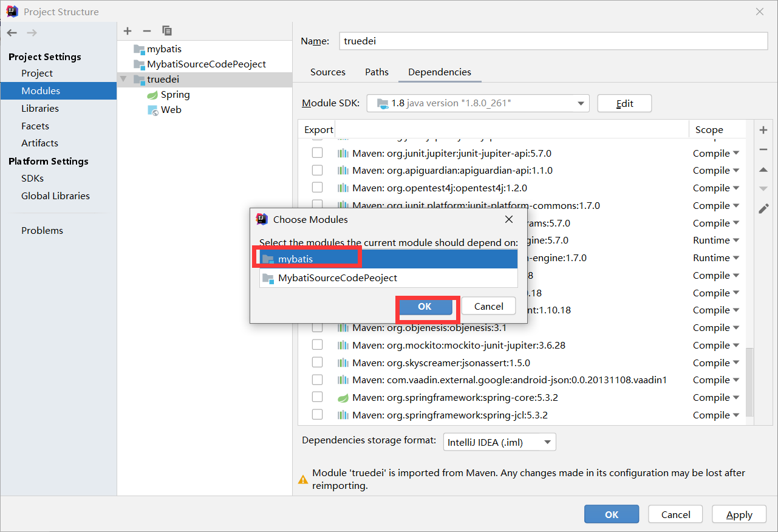Open Project settings section
778x532 pixels.
37,73
